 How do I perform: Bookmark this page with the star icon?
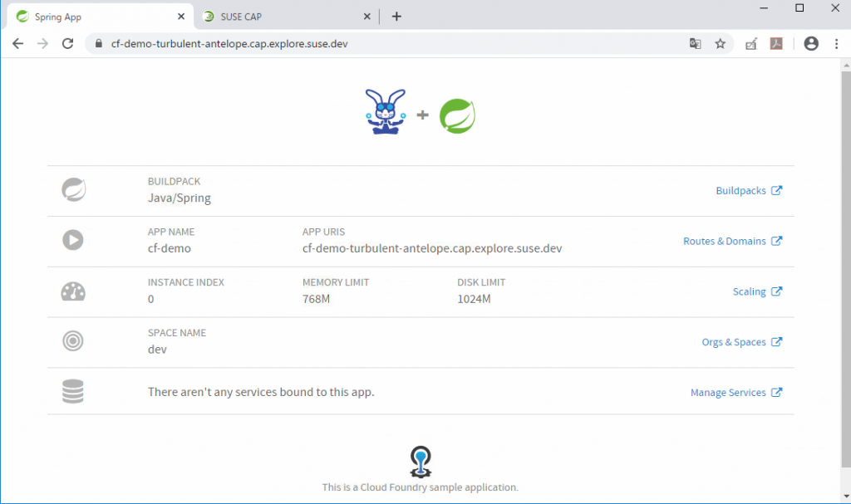720,44
